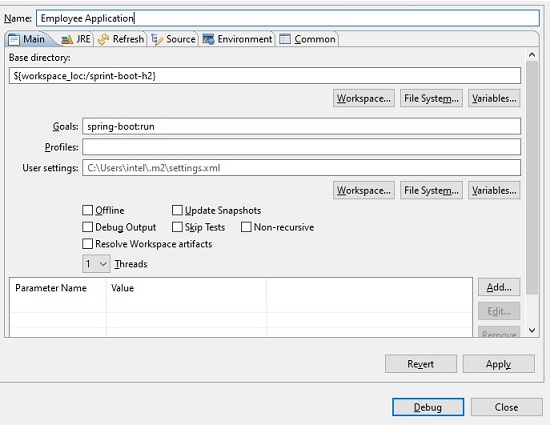Click the Goals input field

(302, 126)
